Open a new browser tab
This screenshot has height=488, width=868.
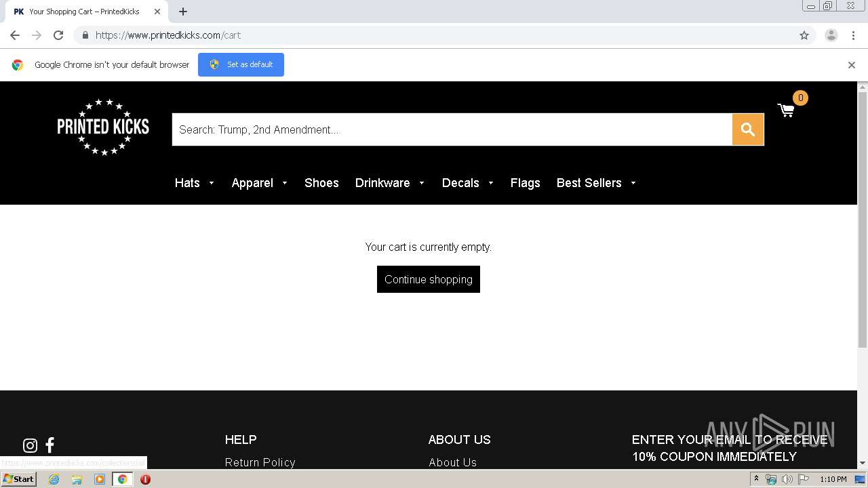tap(183, 12)
